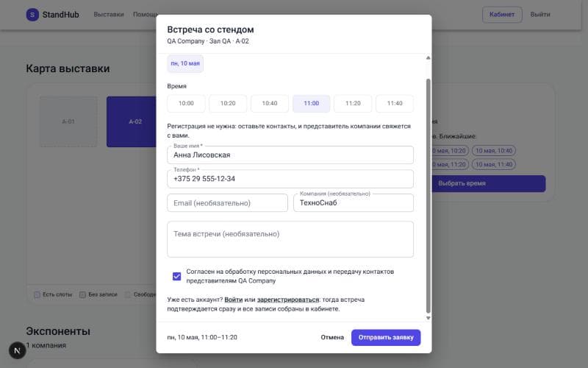Choose the 10:20 time slot
The height and width of the screenshot is (368, 588).
click(228, 103)
